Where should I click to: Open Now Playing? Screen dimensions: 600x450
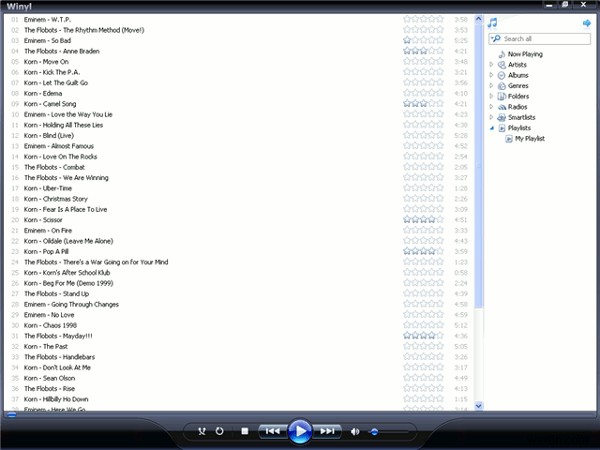coord(525,54)
